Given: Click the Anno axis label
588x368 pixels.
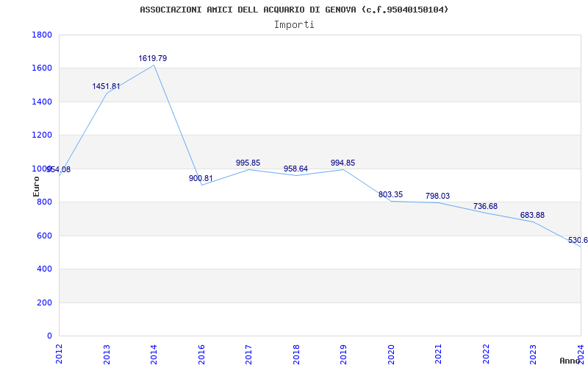Looking at the screenshot, I should coord(569,361).
